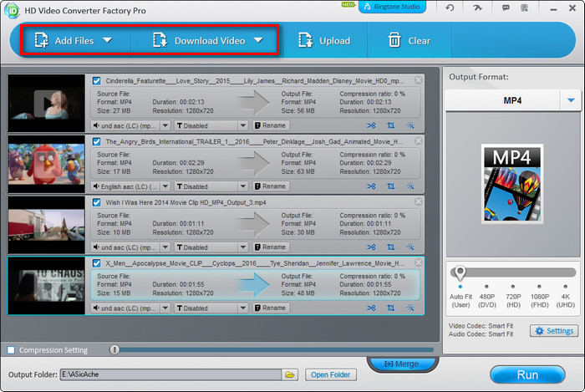Viewport: 585px width, 392px height.
Task: Uncheck the X-Men Apocalypse clip checkbox
Action: click(97, 263)
